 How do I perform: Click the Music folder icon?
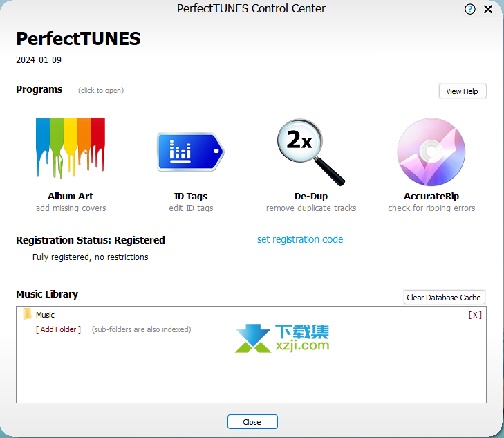[27, 314]
